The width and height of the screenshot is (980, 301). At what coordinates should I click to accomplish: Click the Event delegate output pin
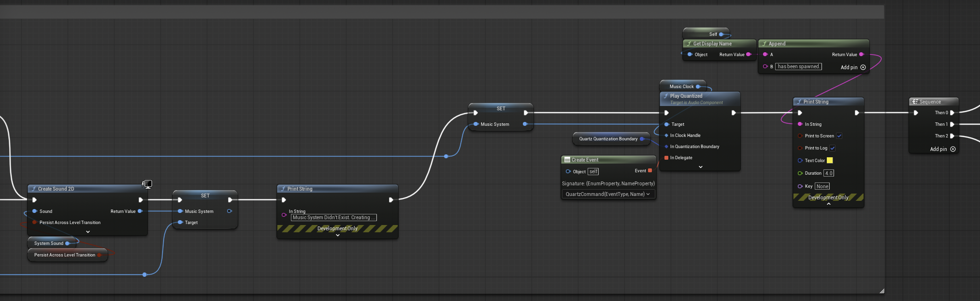[650, 171]
